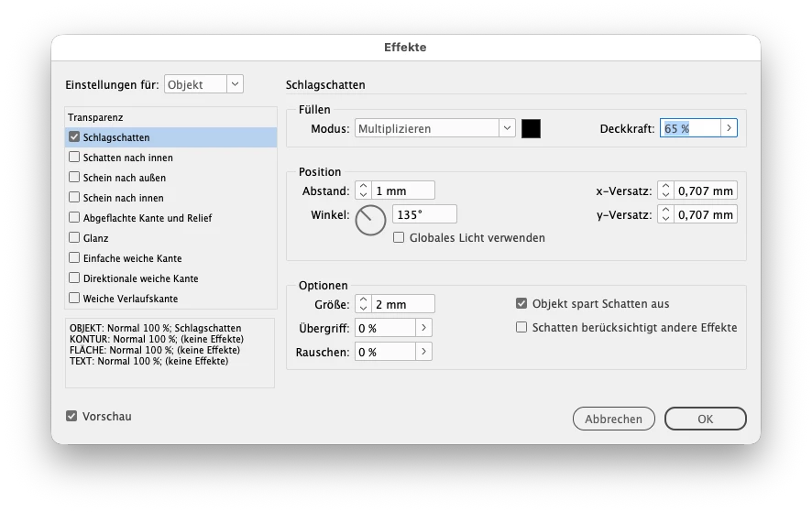This screenshot has height=512, width=812.
Task: Enable Schein nach außen checkbox
Action: pos(74,177)
